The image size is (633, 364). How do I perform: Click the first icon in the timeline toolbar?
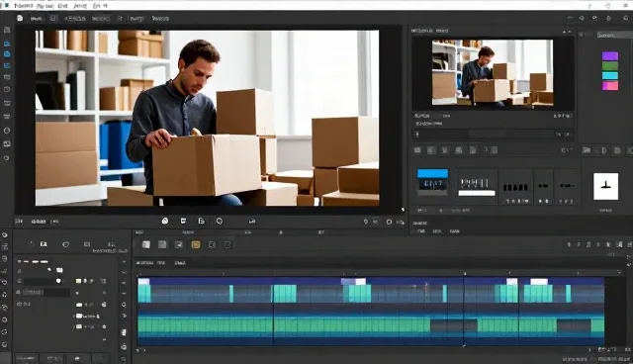[146, 244]
